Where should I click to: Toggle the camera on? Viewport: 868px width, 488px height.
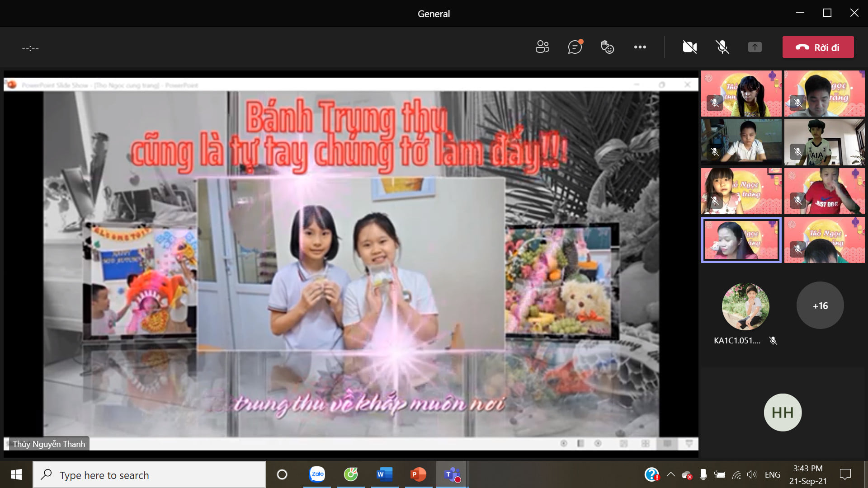689,47
